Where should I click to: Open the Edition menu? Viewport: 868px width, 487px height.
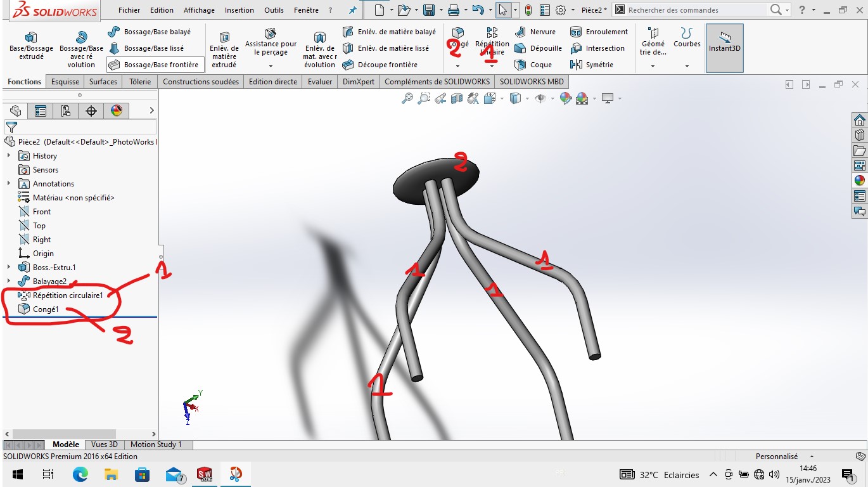[x=162, y=10]
